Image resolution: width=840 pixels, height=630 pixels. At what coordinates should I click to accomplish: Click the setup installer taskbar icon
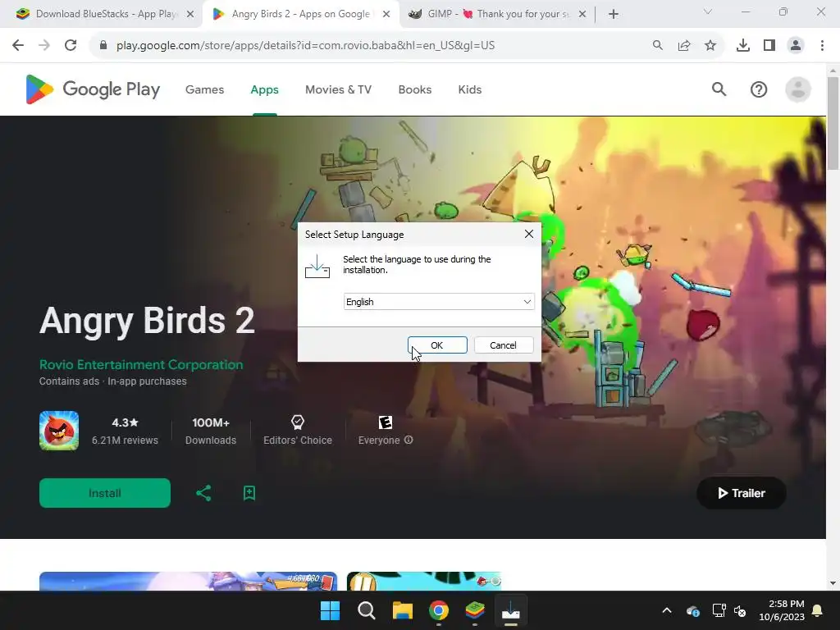pyautogui.click(x=510, y=610)
